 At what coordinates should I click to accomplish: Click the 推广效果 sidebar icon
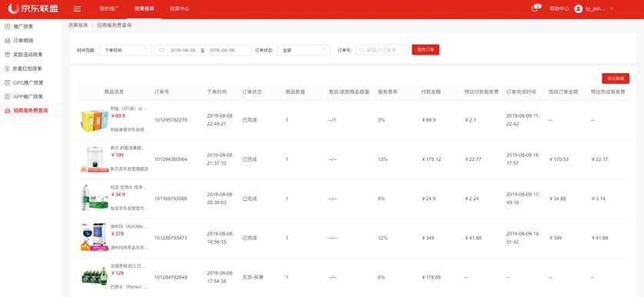tap(7, 26)
